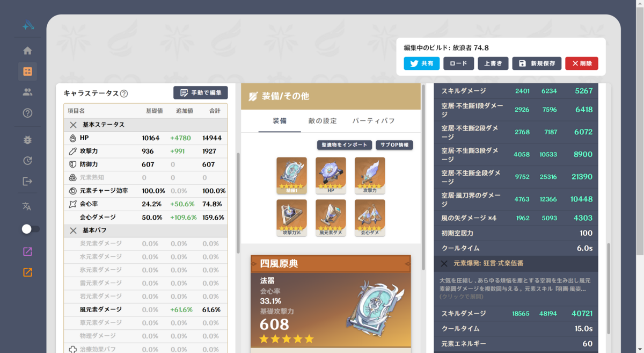Select the 攻撃力% sands artifact icon
The image size is (644, 353).
[x=291, y=218]
